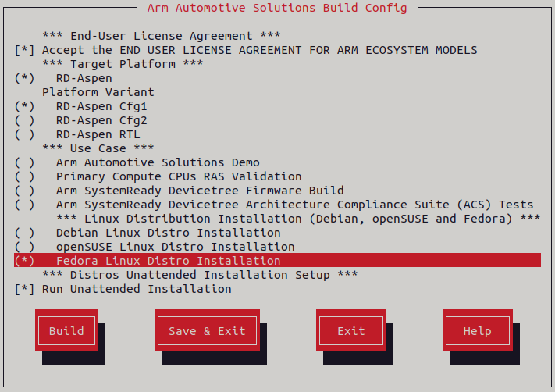Screen dimensions: 555x392
Task: Click the Use Case section heading
Action: (98, 148)
